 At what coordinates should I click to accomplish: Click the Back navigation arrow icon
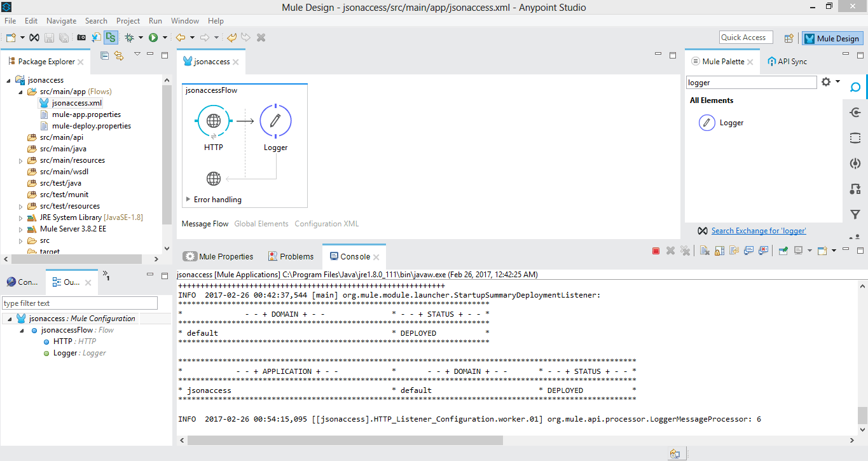coord(181,38)
